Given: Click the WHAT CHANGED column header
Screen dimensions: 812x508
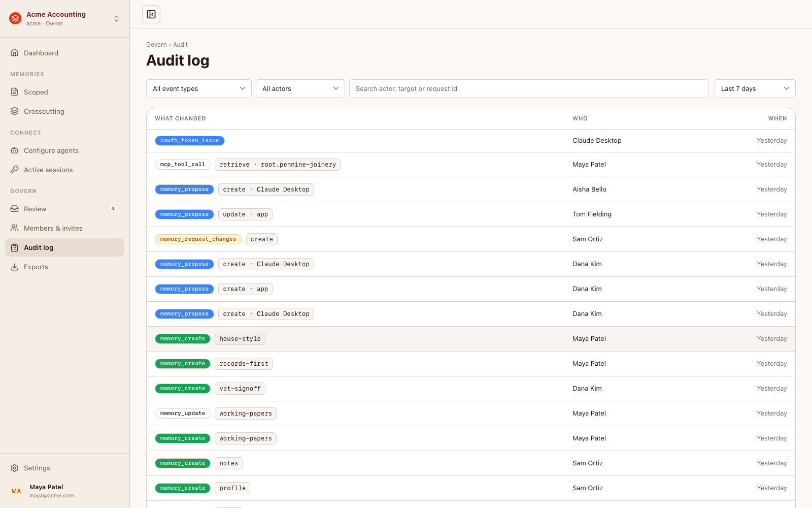Looking at the screenshot, I should [180, 118].
